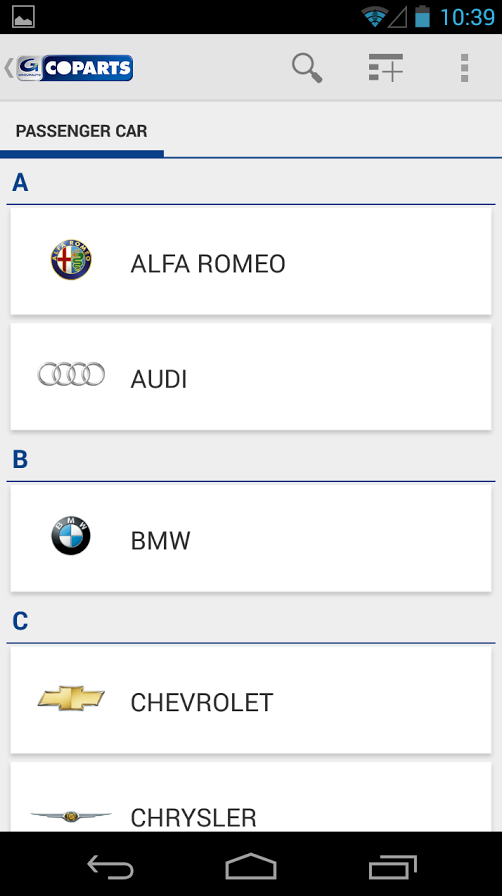Tap the Coparts logo back button
This screenshot has width=502, height=896.
69,68
